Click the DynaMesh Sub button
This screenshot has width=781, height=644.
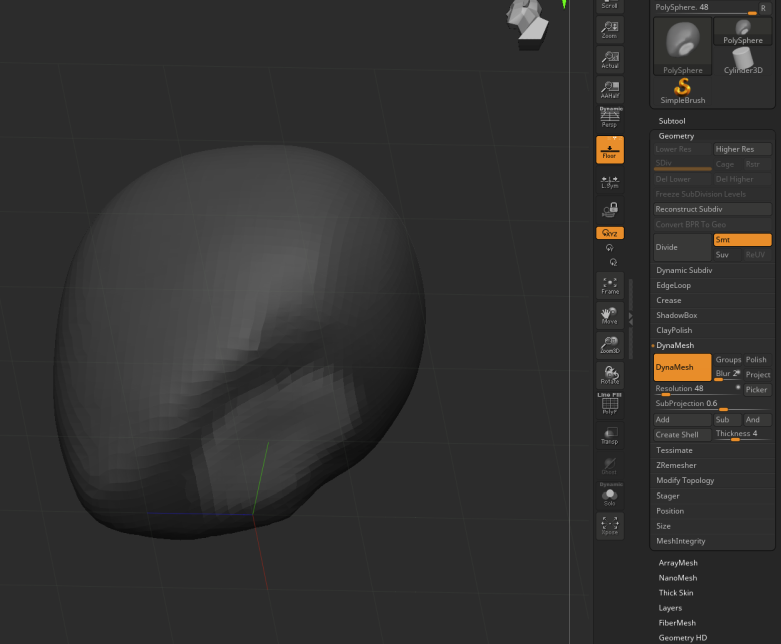click(x=728, y=420)
